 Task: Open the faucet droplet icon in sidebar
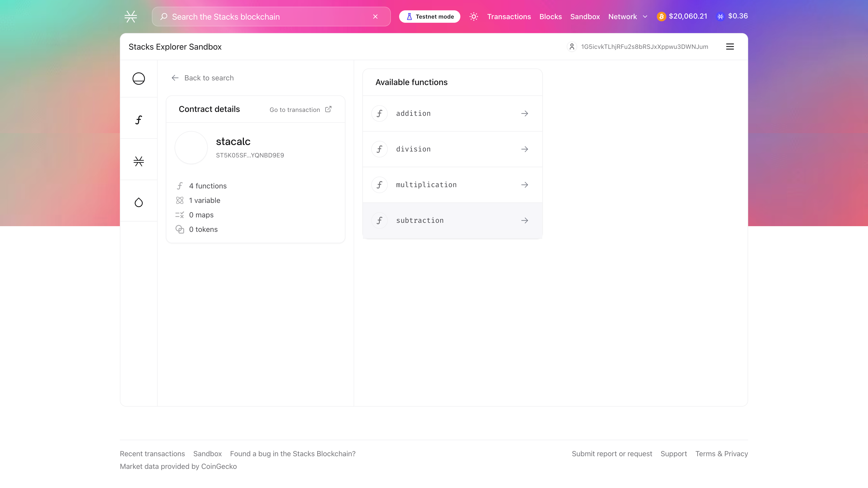(138, 202)
